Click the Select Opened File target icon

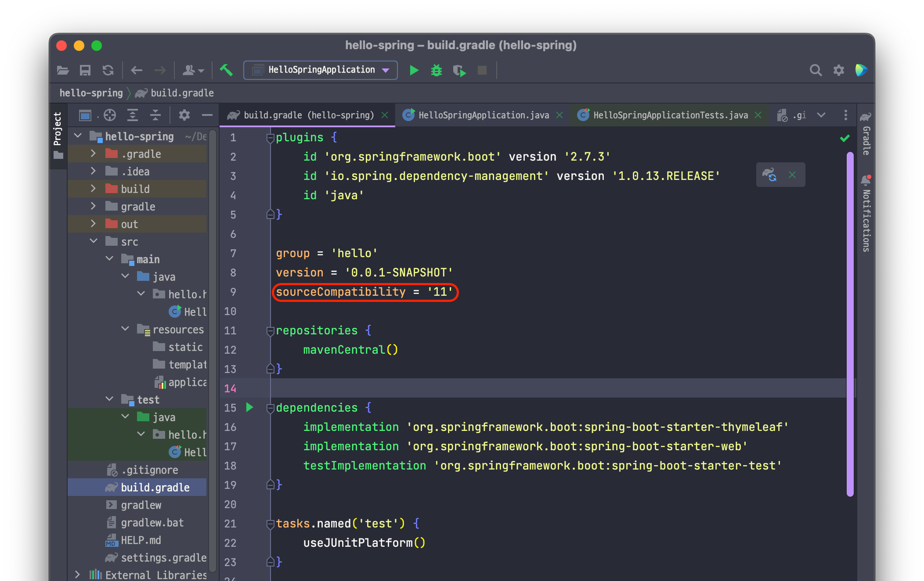pos(109,115)
